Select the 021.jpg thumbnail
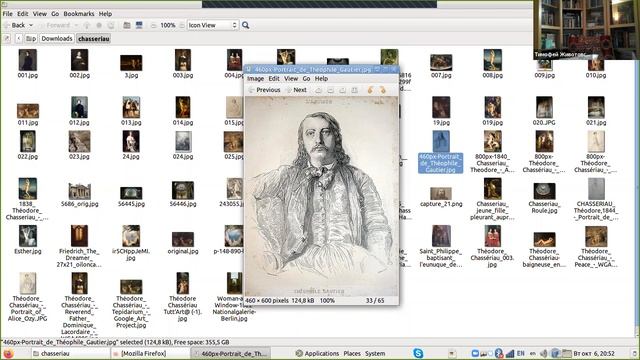The width and height of the screenshot is (640, 360). [596, 107]
